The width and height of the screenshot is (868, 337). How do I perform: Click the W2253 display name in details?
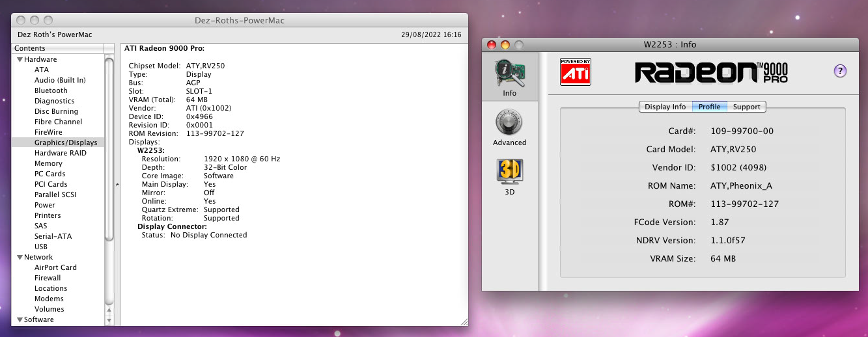click(x=150, y=150)
